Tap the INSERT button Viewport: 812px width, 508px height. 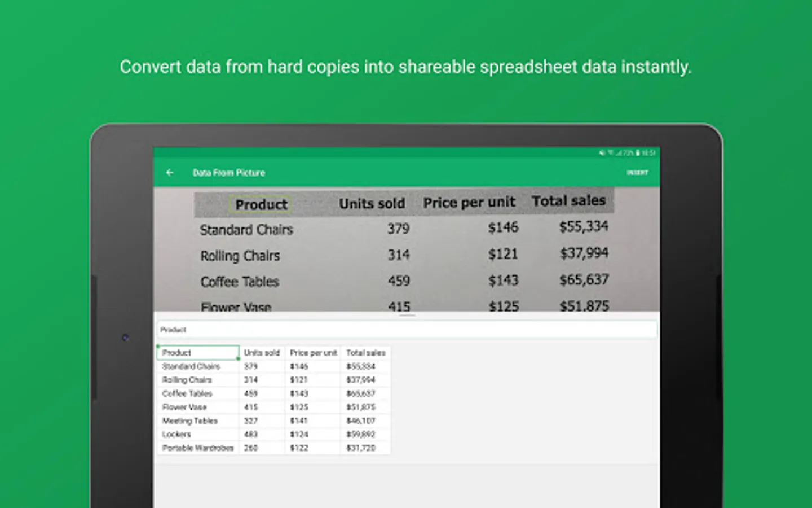click(x=637, y=173)
